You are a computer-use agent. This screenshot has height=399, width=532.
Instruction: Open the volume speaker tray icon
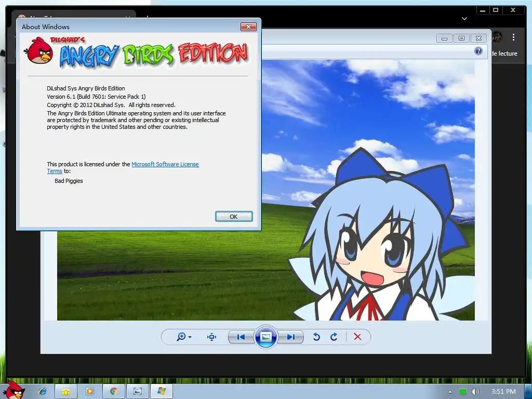[x=475, y=392]
